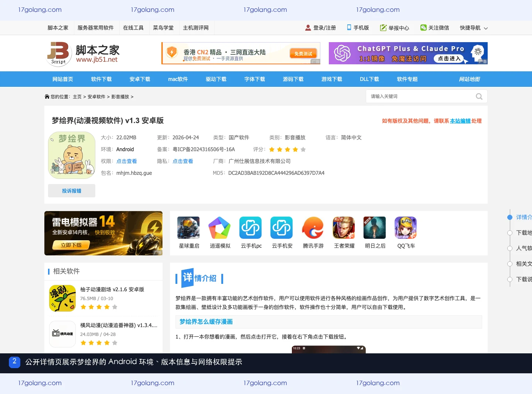Click 点击进入 on ChatGPT Plus banner
This screenshot has height=394, width=532.
pos(449,58)
